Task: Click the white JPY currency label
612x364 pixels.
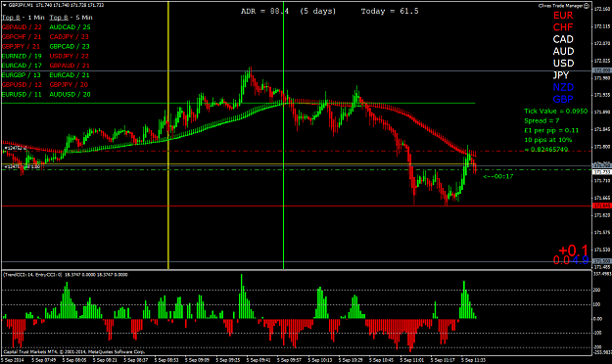Action: point(561,75)
